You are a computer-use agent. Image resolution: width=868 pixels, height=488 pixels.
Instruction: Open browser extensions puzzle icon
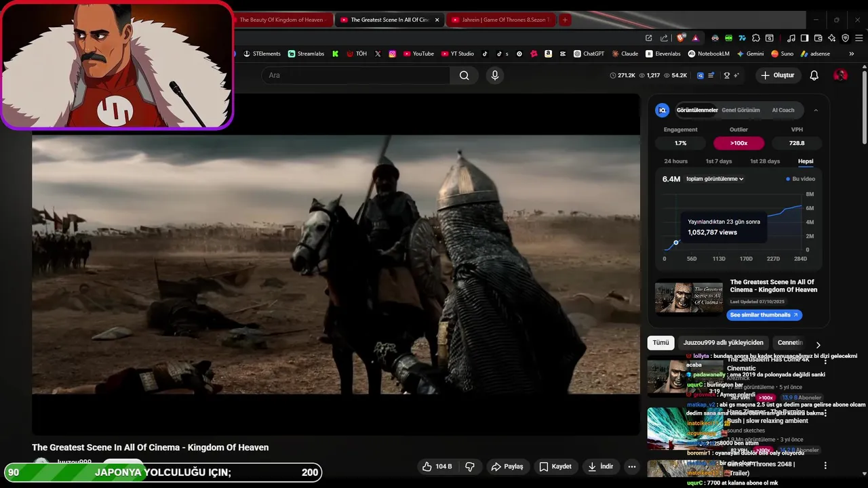point(756,38)
